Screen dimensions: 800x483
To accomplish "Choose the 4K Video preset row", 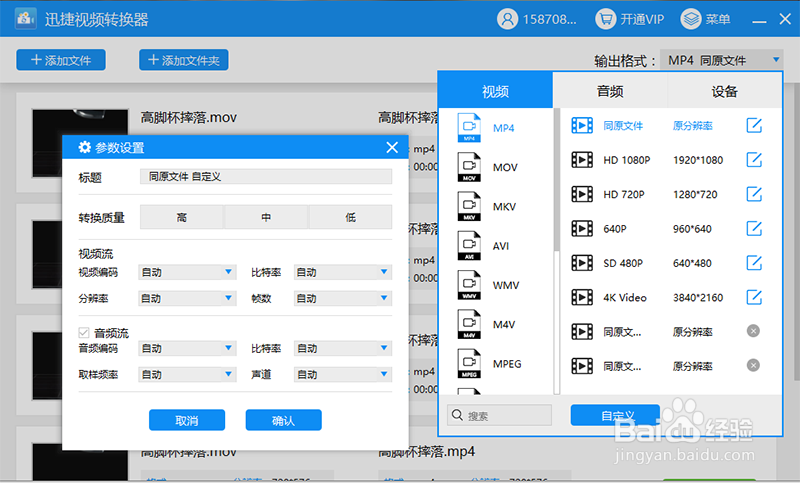I will 670,297.
